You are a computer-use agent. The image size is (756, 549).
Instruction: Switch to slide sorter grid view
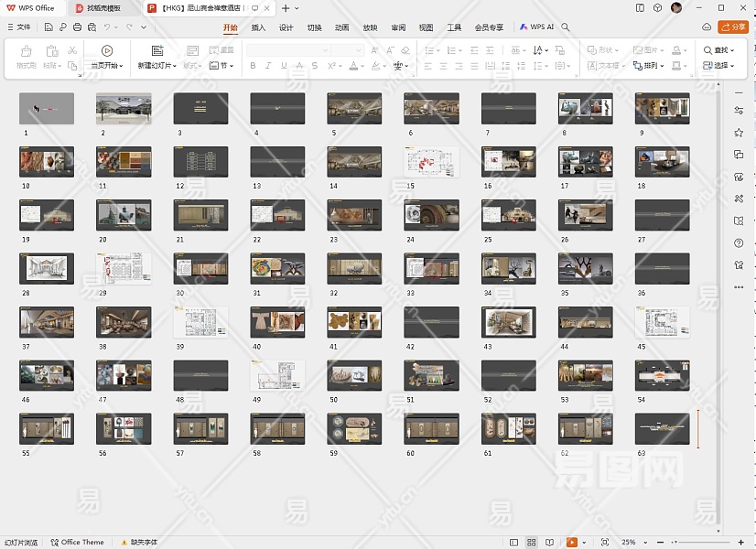[x=531, y=543]
